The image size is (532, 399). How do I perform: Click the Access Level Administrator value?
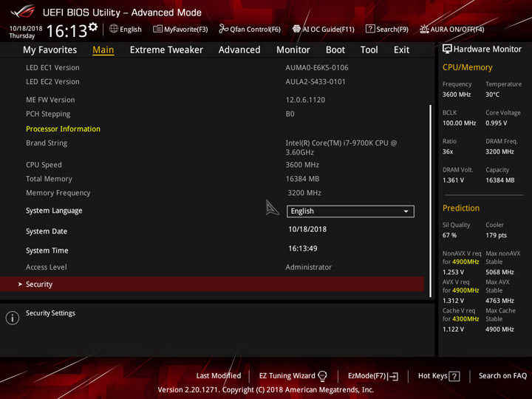[x=308, y=267]
